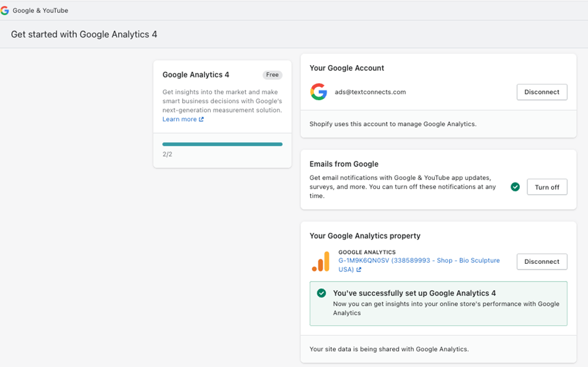Click the Google G logo beside the account email
Viewport: 588px width, 367px height.
[x=318, y=92]
